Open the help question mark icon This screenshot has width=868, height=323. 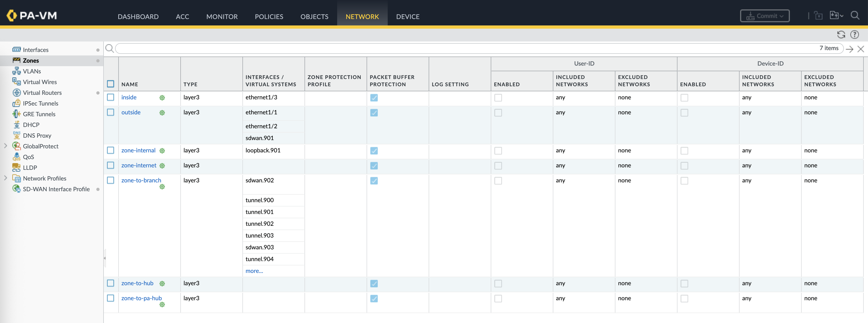pyautogui.click(x=854, y=35)
